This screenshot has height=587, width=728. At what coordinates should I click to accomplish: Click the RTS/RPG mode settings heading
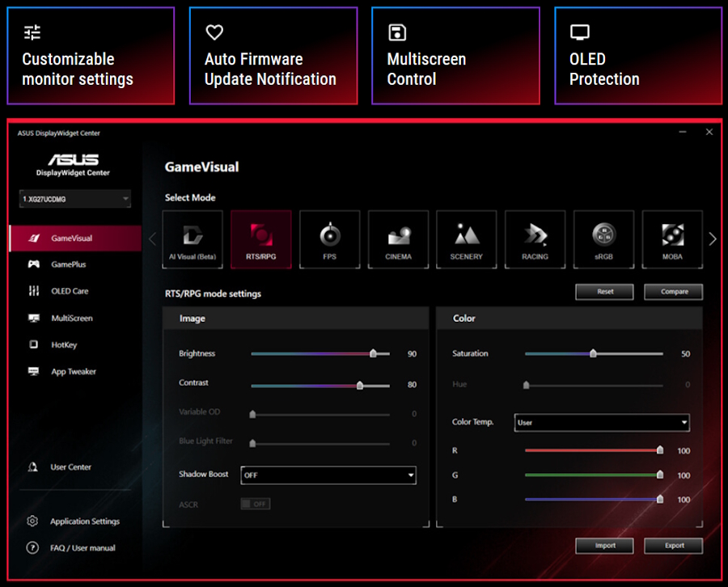coord(213,293)
